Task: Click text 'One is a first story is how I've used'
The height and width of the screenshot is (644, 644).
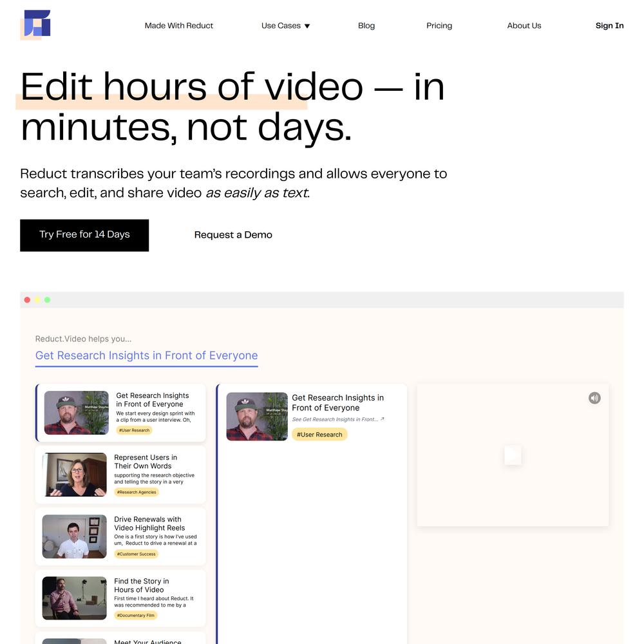Action: tap(155, 536)
